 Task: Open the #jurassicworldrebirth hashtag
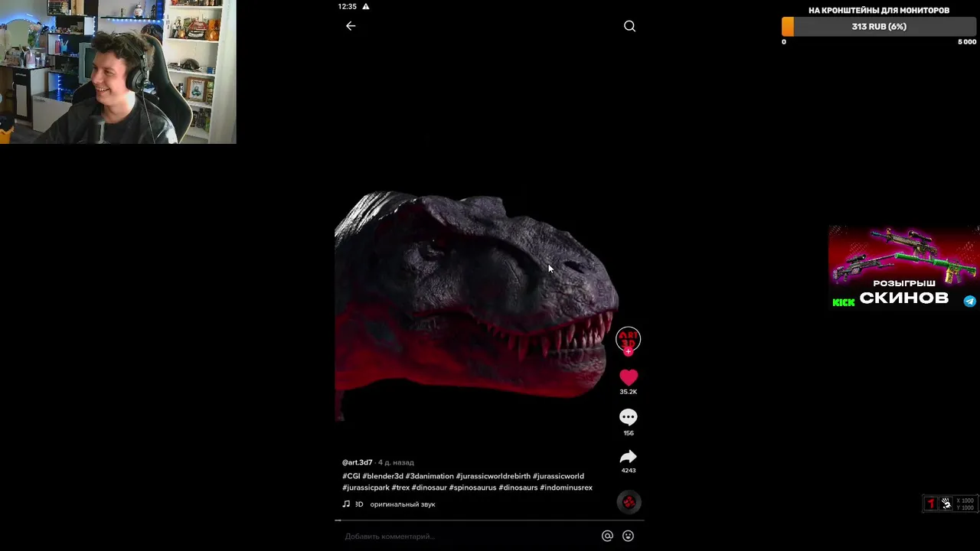[493, 476]
